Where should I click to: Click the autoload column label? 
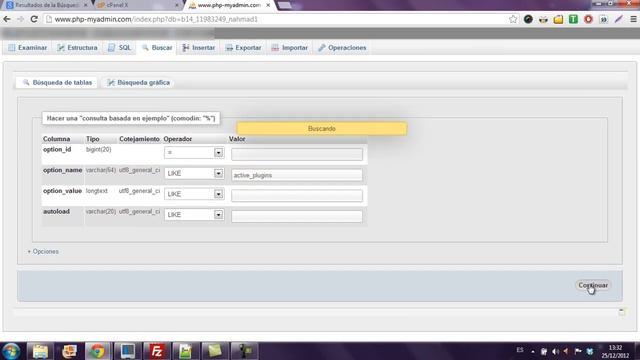coord(56,211)
